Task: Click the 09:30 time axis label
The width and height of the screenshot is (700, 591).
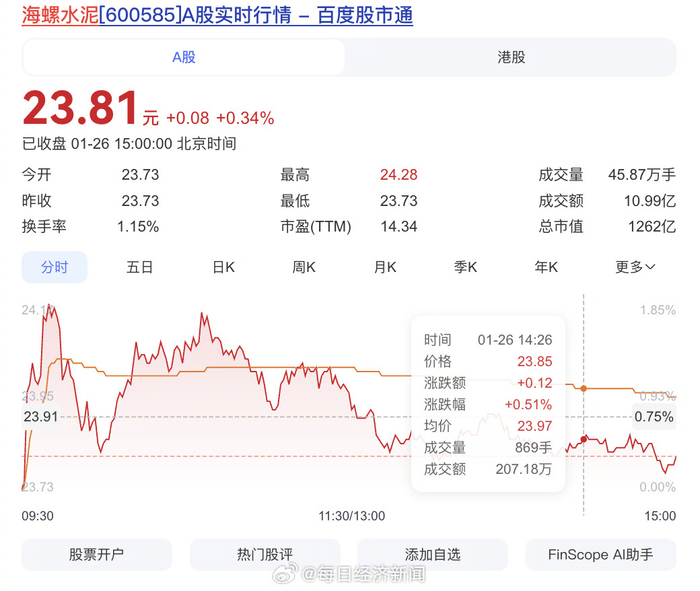Action: [x=38, y=516]
